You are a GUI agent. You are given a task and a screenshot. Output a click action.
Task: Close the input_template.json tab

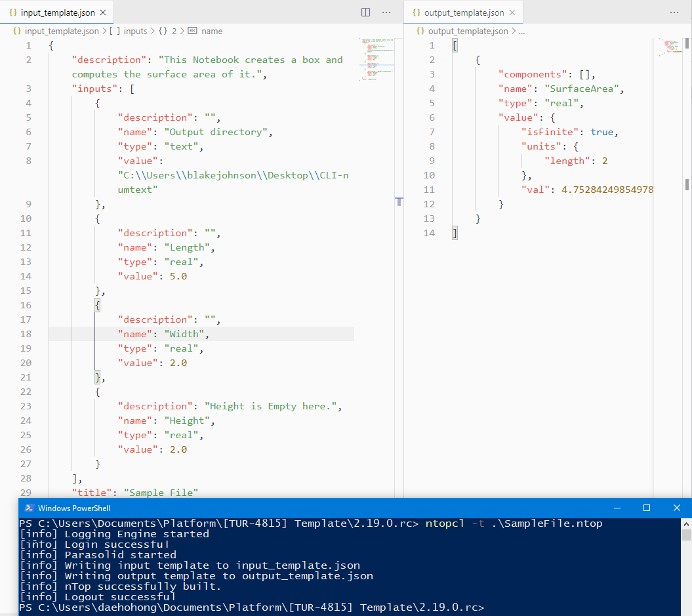[x=103, y=13]
